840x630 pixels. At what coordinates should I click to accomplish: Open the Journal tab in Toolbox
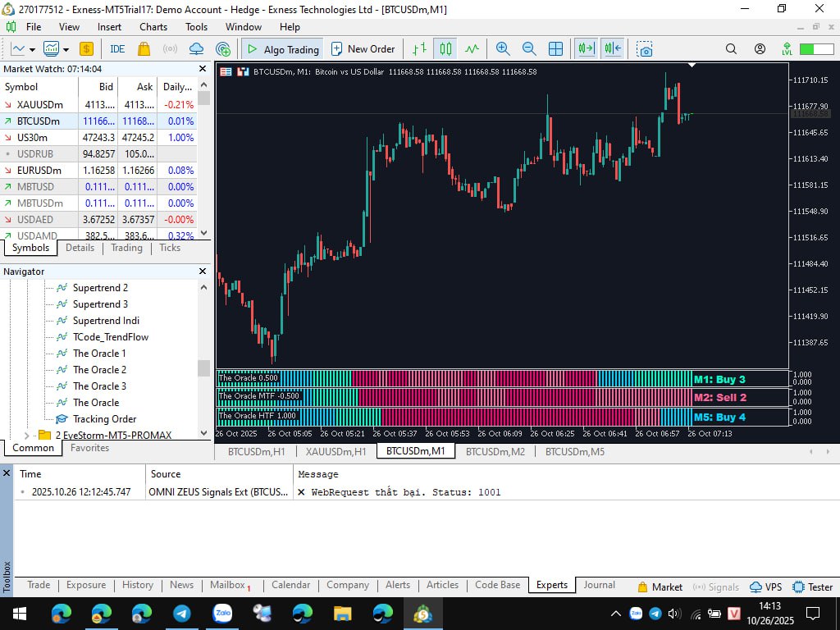point(599,585)
